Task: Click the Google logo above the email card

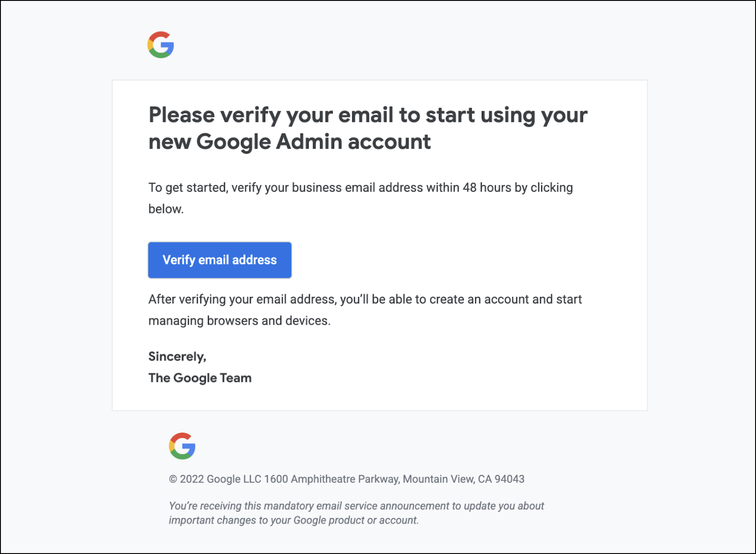Action: pos(160,45)
